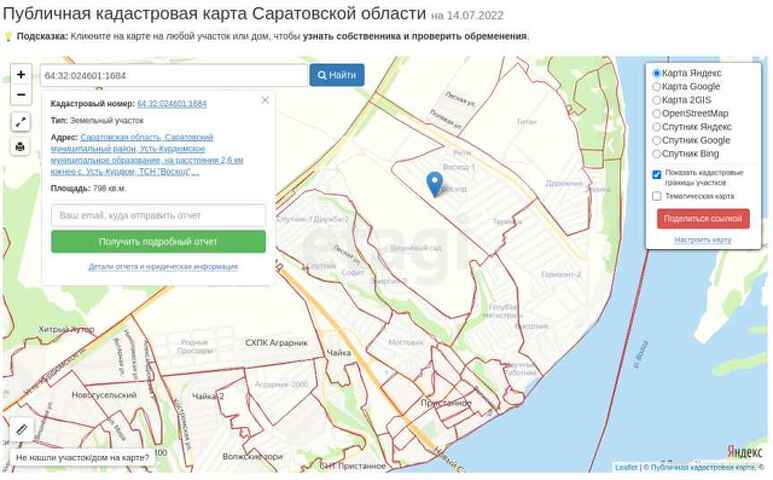Viewport: 773px width, 480px height.
Task: Click Получить подробный отчет green button
Action: [158, 242]
